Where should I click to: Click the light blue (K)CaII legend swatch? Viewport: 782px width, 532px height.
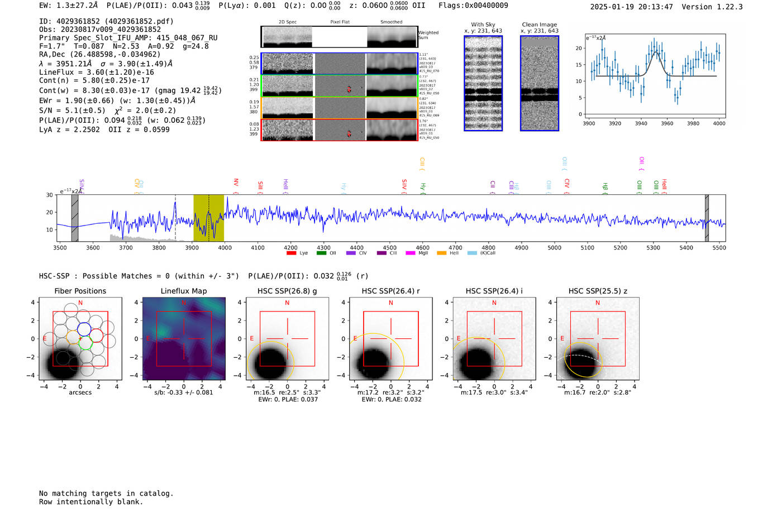[x=473, y=253]
